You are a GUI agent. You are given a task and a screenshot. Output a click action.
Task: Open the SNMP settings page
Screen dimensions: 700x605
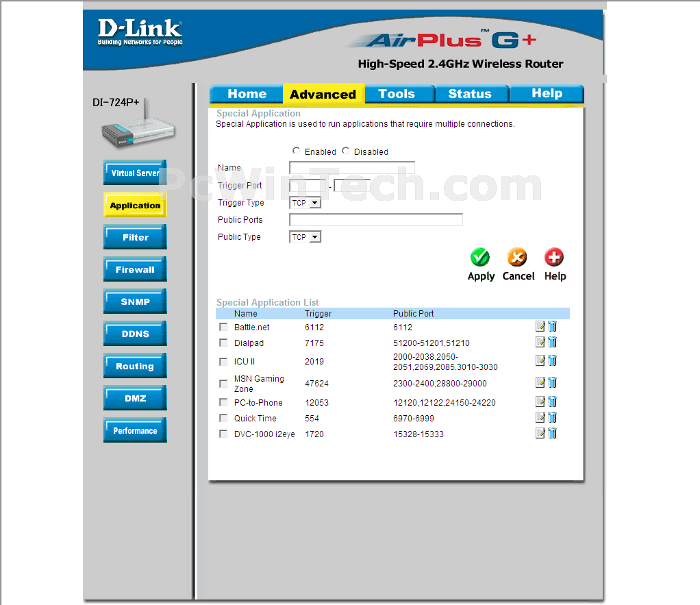[x=135, y=301]
